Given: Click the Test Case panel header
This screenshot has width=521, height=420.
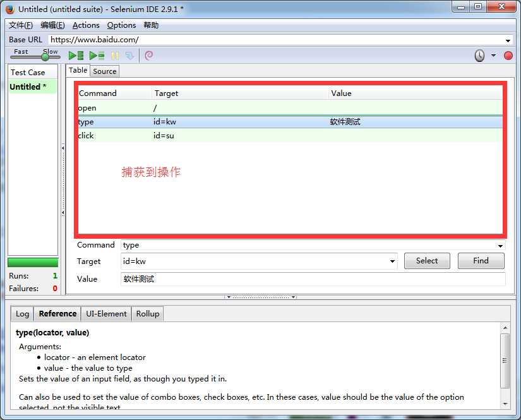Looking at the screenshot, I should (x=33, y=73).
